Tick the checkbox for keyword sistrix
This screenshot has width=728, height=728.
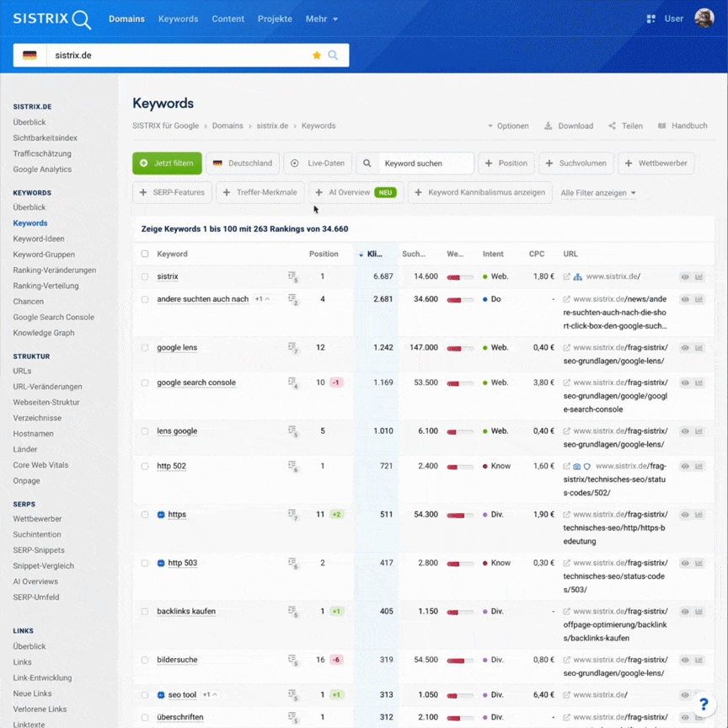click(x=145, y=276)
